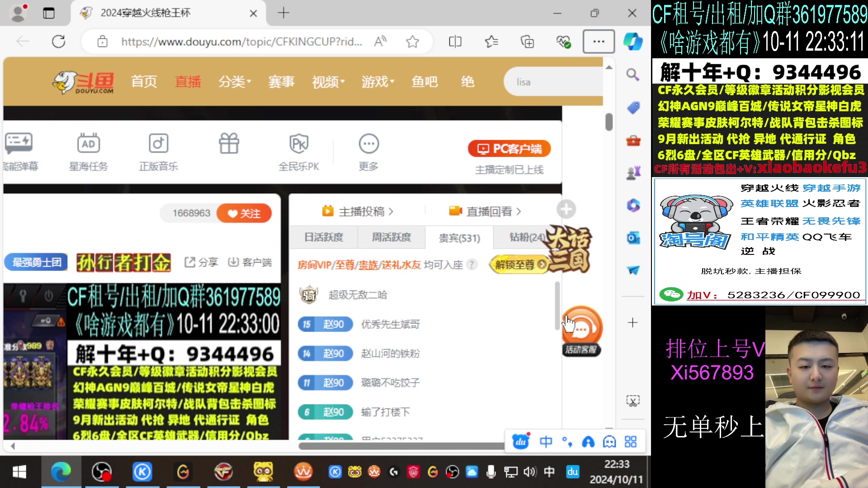Open the Favorites list icon
The image size is (868, 488).
click(x=491, y=42)
